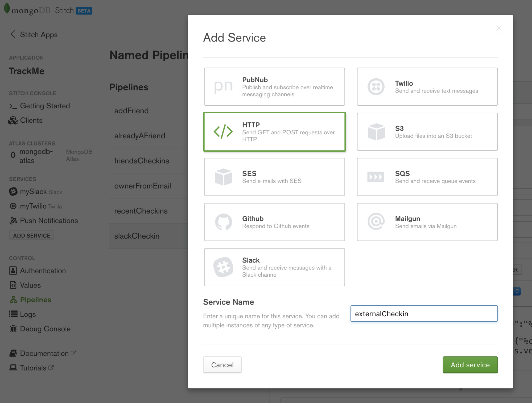Open Getting Started under Stitch Console

[45, 106]
